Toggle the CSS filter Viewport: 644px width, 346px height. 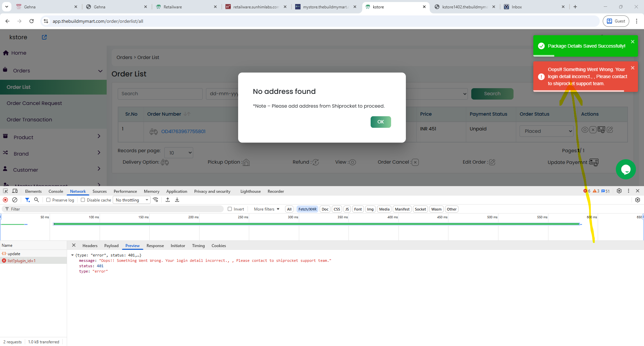(x=337, y=209)
